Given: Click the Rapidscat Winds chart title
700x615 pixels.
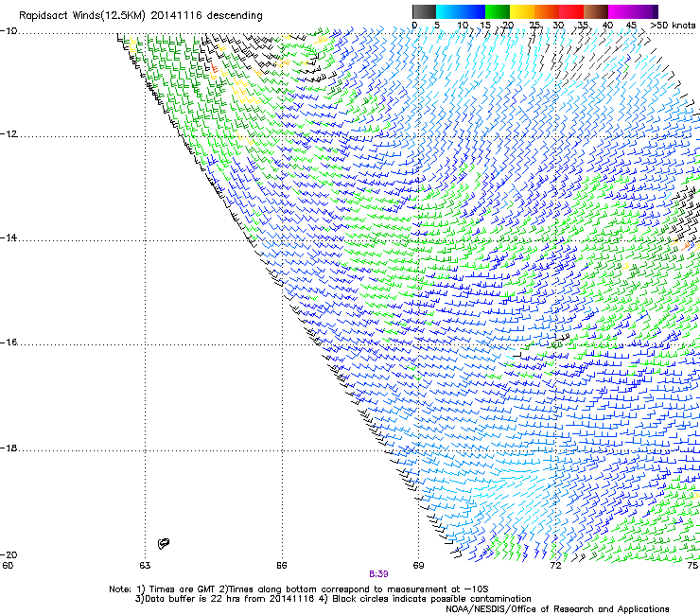Looking at the screenshot, I should 141,15.
